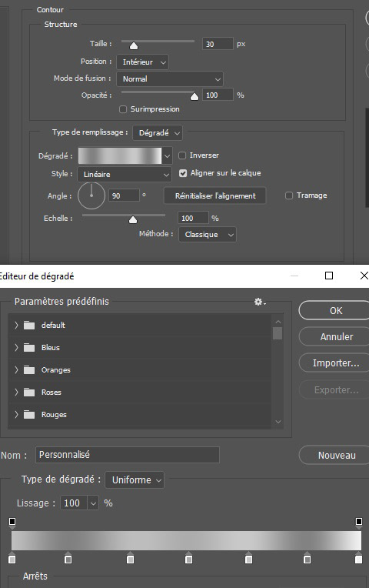Screen dimensions: 369x588
Task: Click the Nom field containing Personnalisé
Action: pos(128,455)
